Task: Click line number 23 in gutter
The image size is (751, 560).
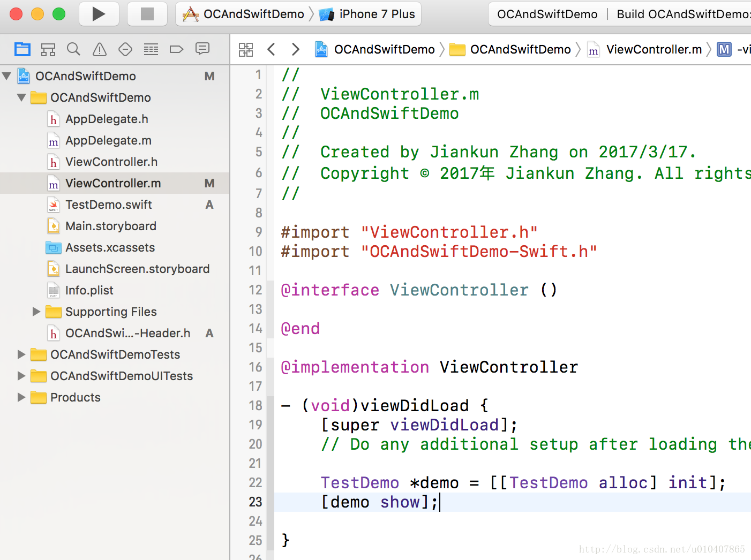Action: [x=256, y=502]
